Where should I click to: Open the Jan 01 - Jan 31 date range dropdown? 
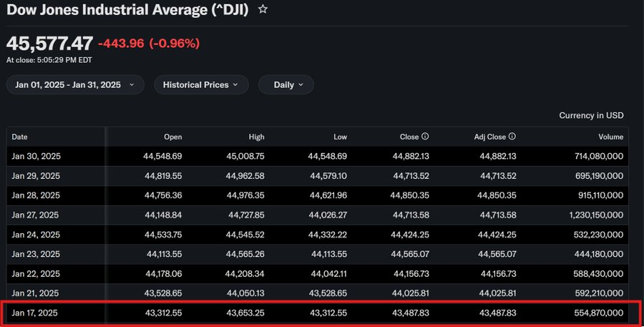[75, 84]
